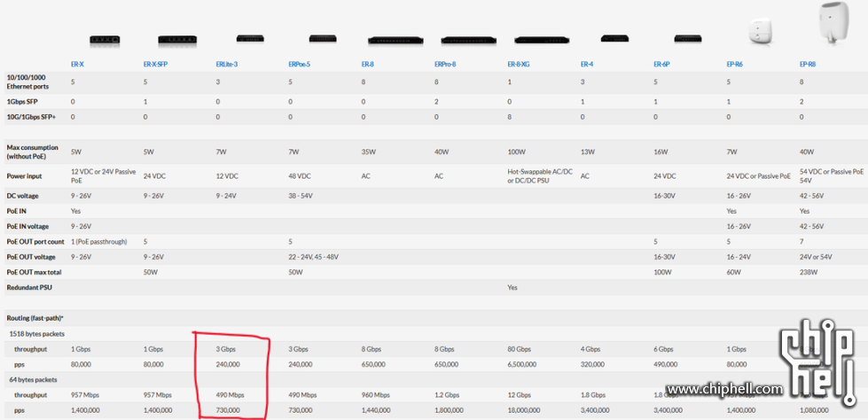Click the '54 VDC or Passive PoE 54V' cell

point(832,176)
